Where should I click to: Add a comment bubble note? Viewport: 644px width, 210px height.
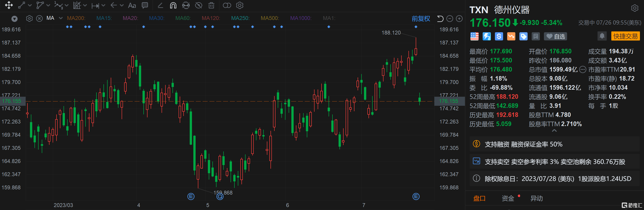coord(145,5)
